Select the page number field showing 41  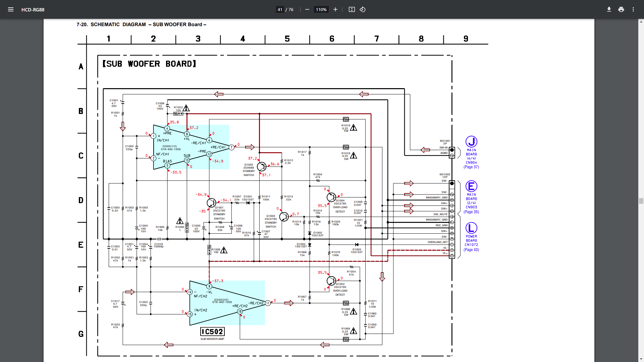click(280, 9)
